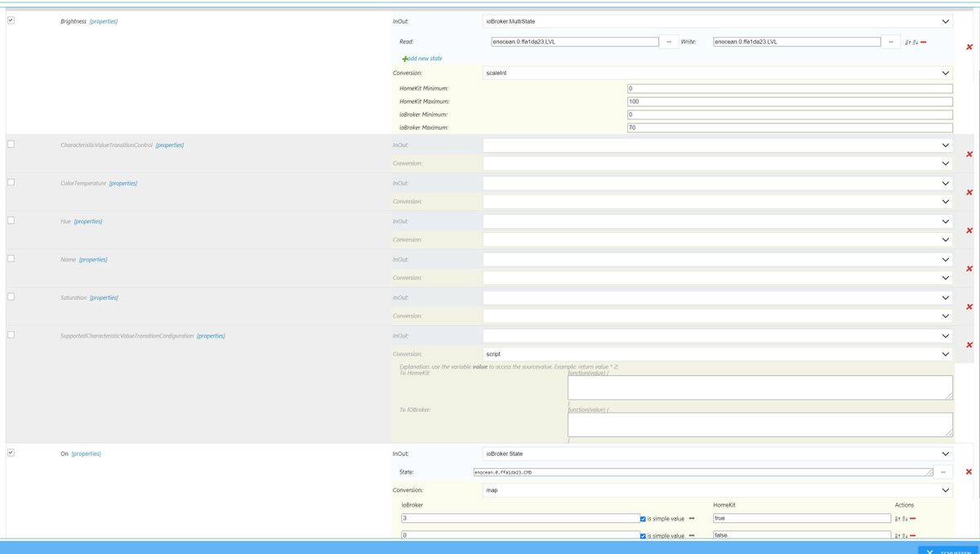Delete the Name row with red X
The image size is (980, 554).
click(969, 269)
